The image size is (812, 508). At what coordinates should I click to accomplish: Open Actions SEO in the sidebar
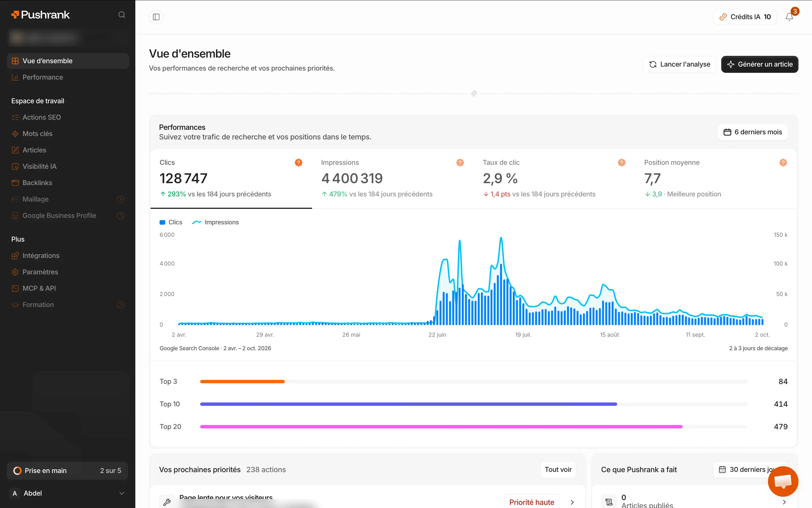68,117
